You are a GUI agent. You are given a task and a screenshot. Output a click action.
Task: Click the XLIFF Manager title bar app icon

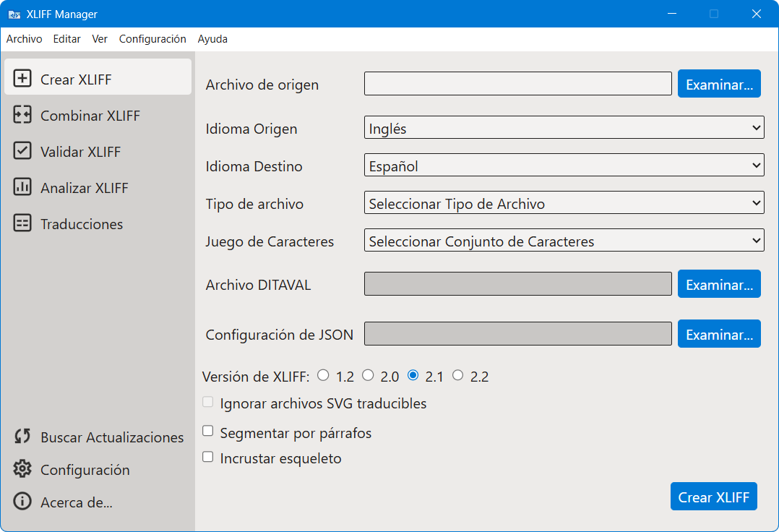(x=14, y=14)
